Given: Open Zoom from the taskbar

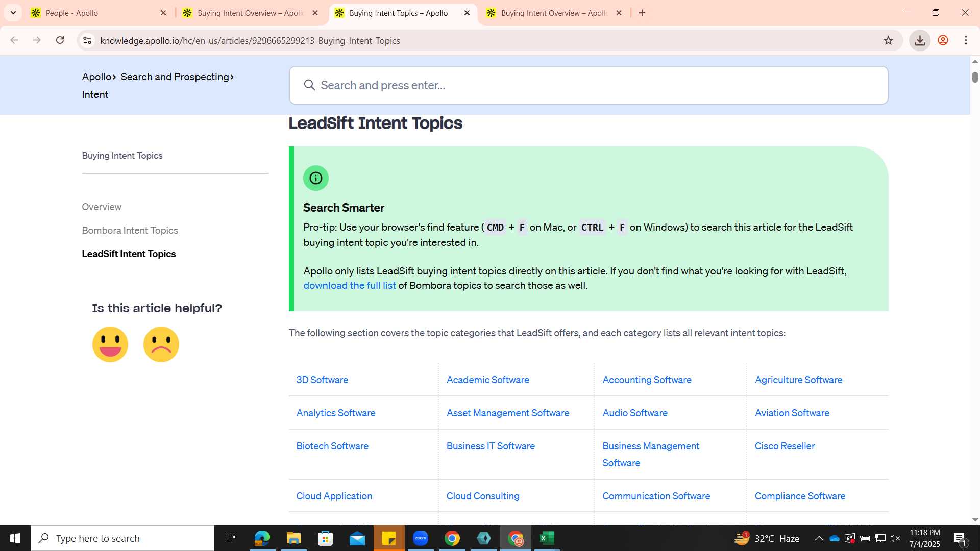Looking at the screenshot, I should (421, 538).
